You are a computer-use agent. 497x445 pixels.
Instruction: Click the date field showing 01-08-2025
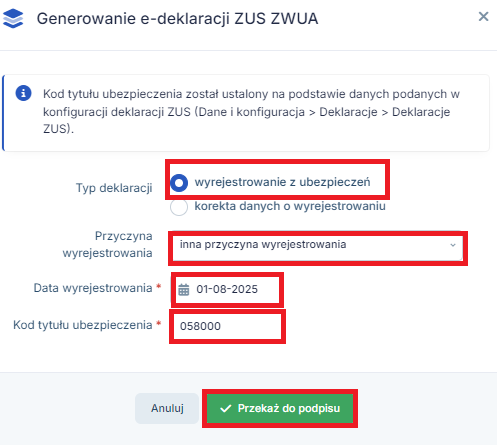[x=227, y=289]
